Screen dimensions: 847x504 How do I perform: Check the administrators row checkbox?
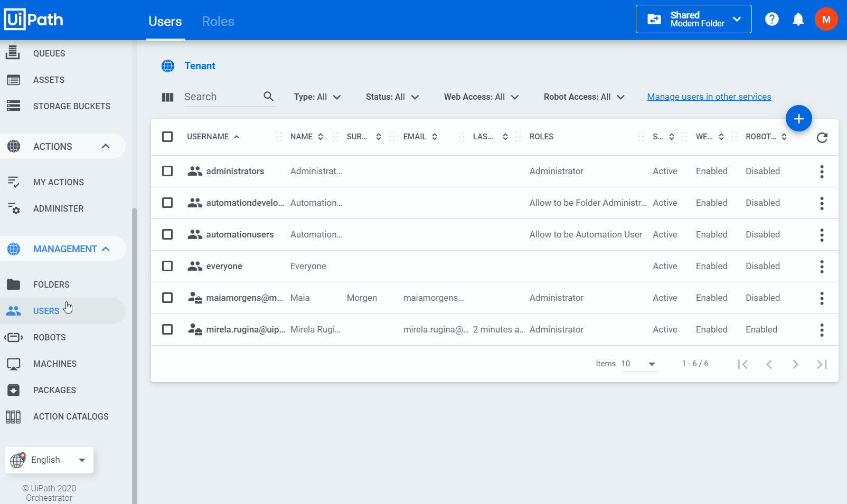click(x=167, y=171)
